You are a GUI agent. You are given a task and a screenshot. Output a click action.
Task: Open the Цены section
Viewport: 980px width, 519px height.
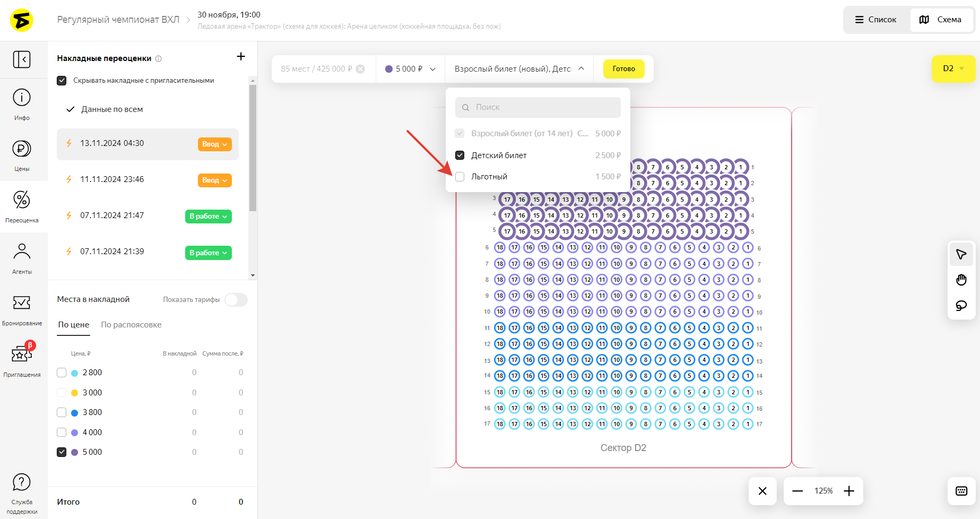tap(22, 155)
